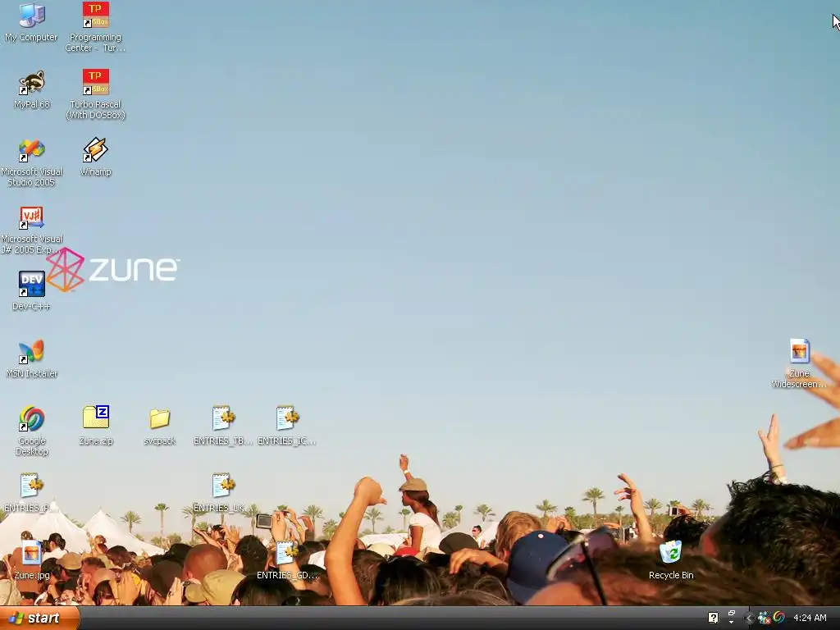Click the help question mark taskbar icon

[713, 618]
